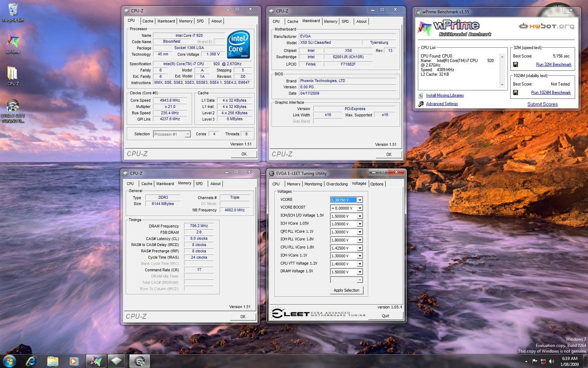588x368 pixels.
Task: Switch to Overclocking tab in E-LEET
Action: pos(337,184)
